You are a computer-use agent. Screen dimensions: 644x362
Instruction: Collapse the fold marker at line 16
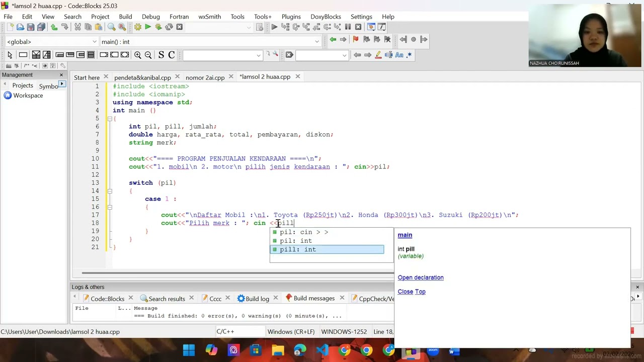(110, 207)
